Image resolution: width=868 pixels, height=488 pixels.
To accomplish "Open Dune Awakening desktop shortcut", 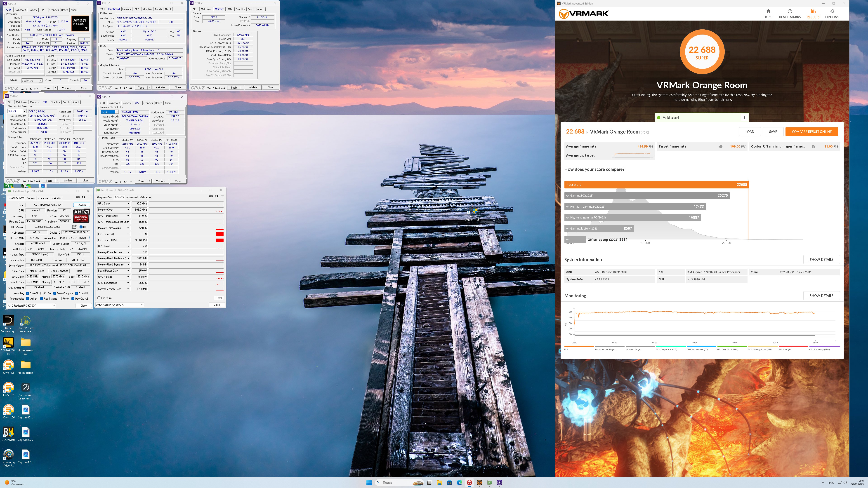I will 8,324.
